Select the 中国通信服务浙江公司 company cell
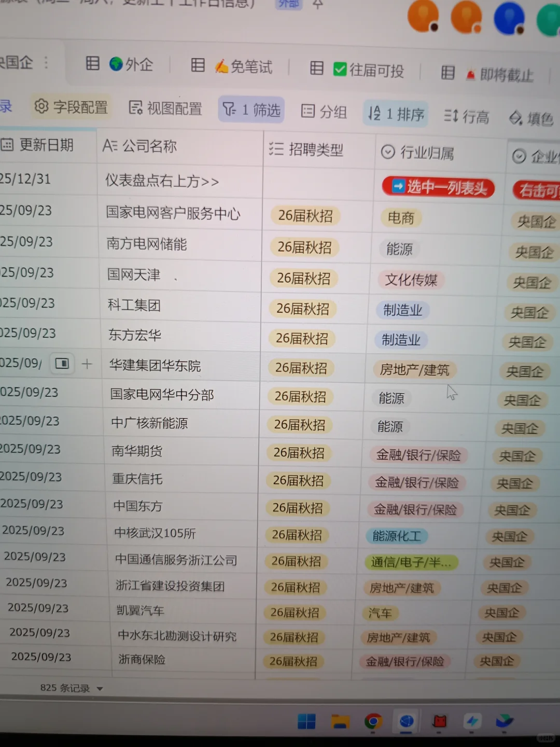The image size is (560, 747). 183,560
